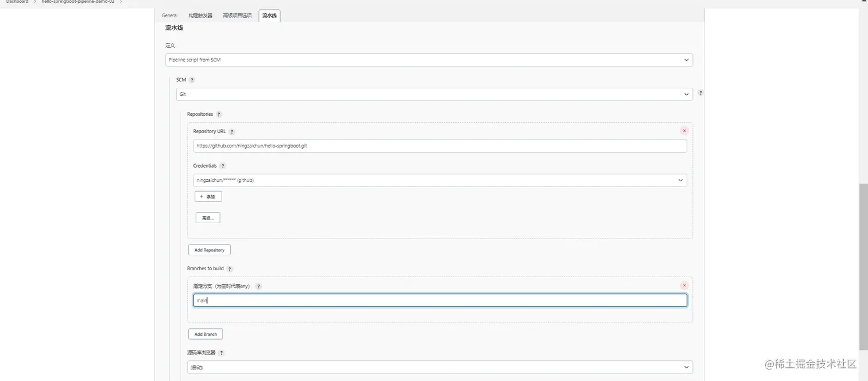The height and width of the screenshot is (381, 868).
Task: Click the page vertical scrollbar thumb
Action: [x=863, y=267]
